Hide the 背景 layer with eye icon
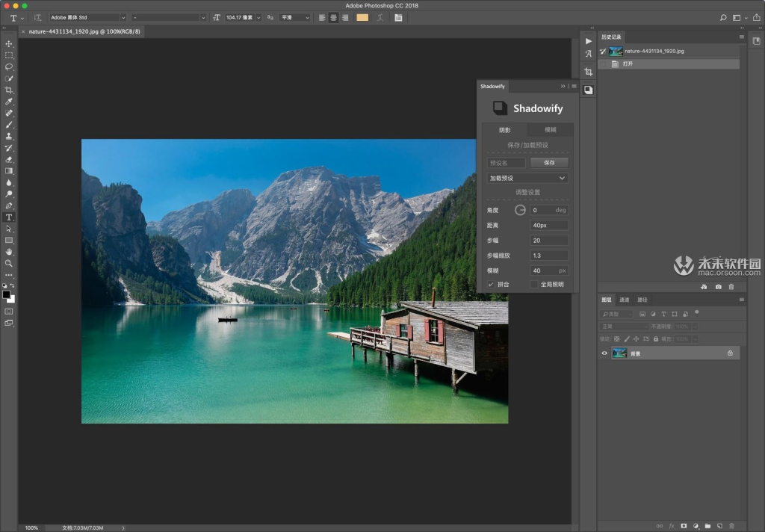 click(x=604, y=353)
